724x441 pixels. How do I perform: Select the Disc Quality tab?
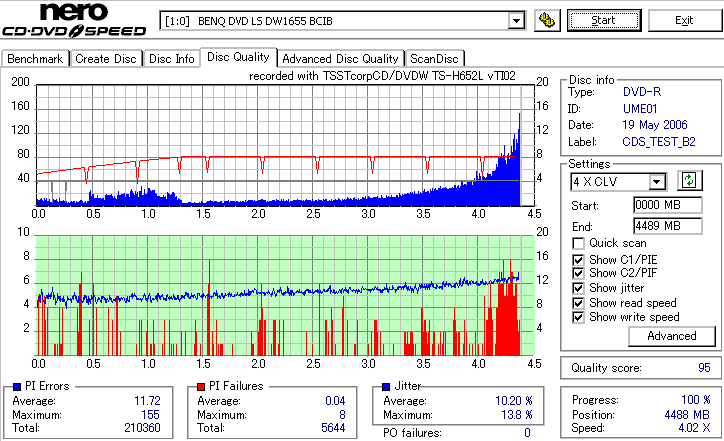point(238,57)
